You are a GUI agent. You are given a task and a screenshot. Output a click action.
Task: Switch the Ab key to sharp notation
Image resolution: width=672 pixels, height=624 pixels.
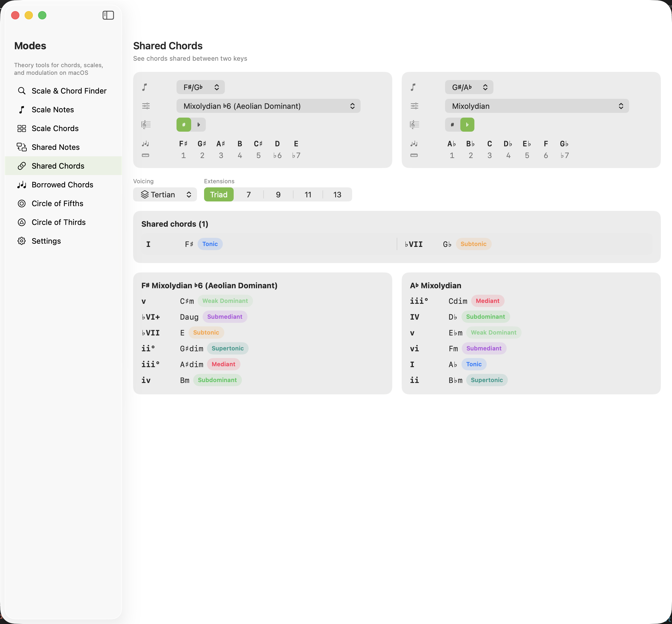point(452,124)
